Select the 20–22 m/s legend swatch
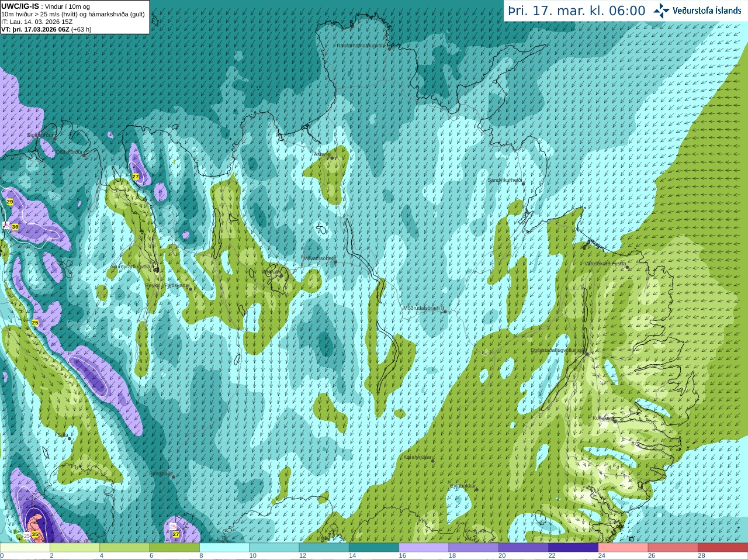This screenshot has height=560, width=748. point(524,548)
